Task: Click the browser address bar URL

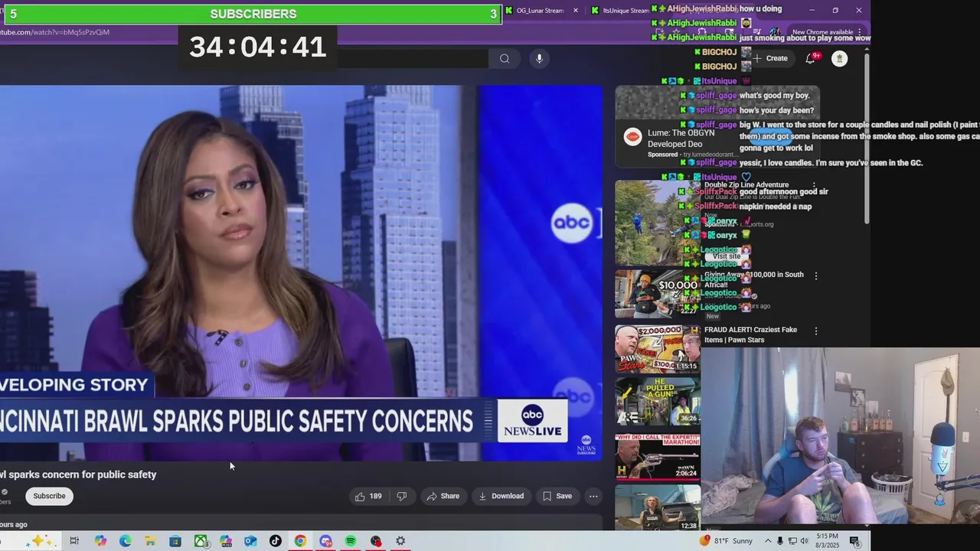Action: [x=55, y=32]
